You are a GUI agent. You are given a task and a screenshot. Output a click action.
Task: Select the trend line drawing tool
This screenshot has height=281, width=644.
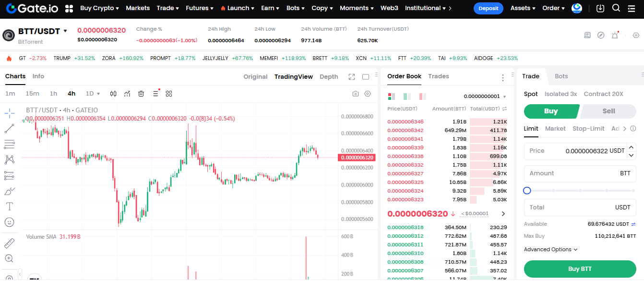pos(9,129)
